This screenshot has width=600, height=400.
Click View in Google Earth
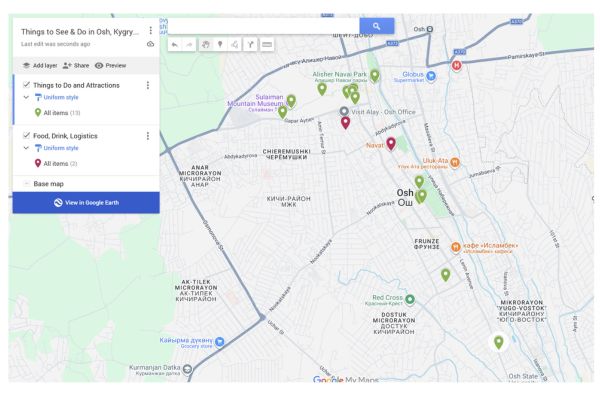[x=86, y=202]
